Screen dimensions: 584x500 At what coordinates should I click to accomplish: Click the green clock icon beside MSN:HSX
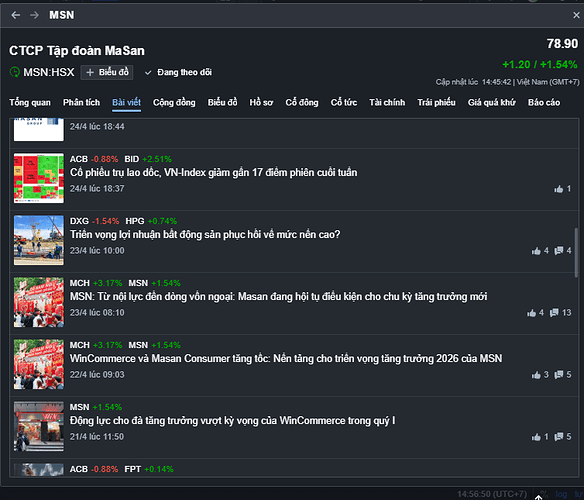(15, 72)
